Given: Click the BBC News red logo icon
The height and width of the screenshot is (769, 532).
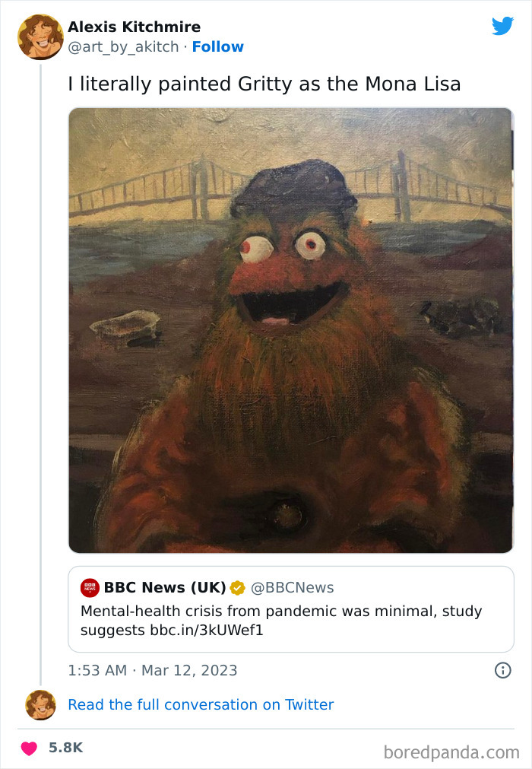Looking at the screenshot, I should click(x=90, y=587).
